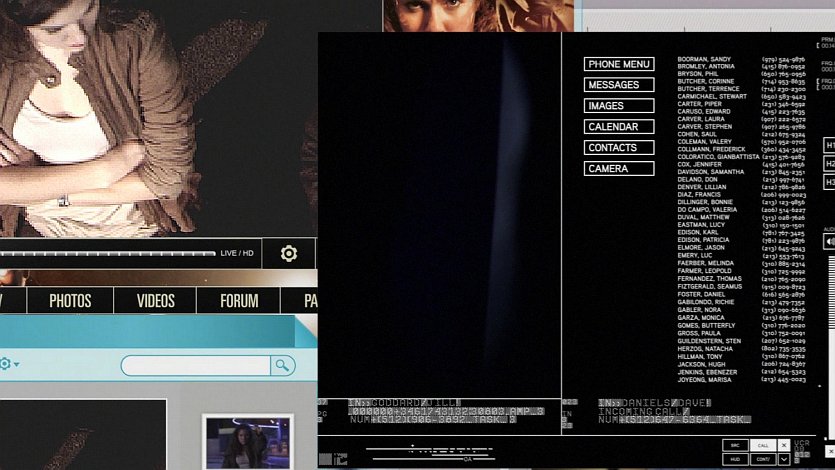835x470 pixels.
Task: Click the search input field
Action: pyautogui.click(x=195, y=366)
